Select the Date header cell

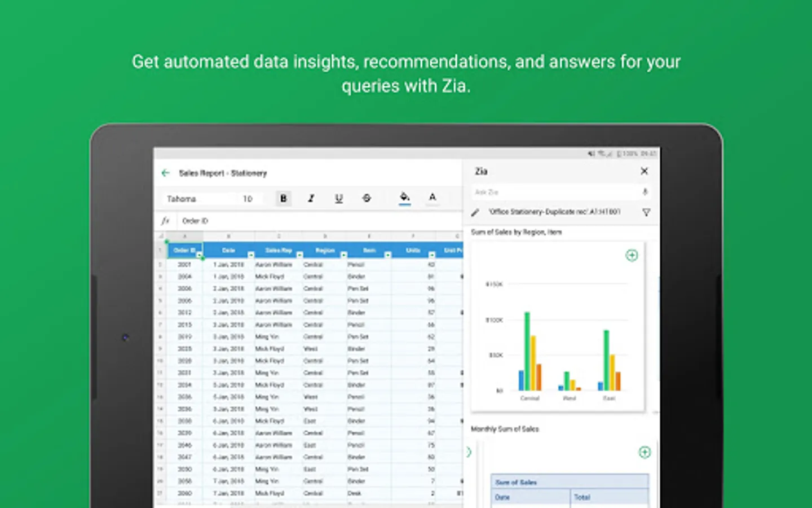(x=228, y=250)
